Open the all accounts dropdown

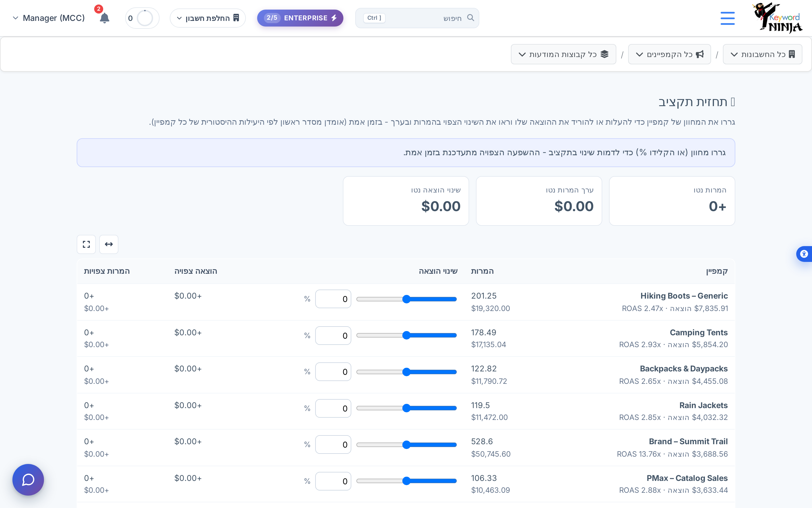click(x=762, y=54)
